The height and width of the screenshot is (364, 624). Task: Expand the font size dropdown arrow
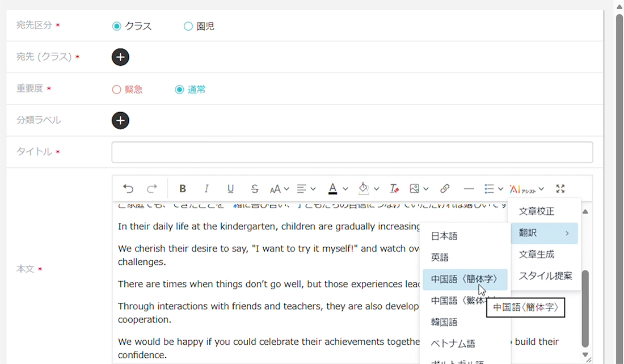tap(286, 189)
